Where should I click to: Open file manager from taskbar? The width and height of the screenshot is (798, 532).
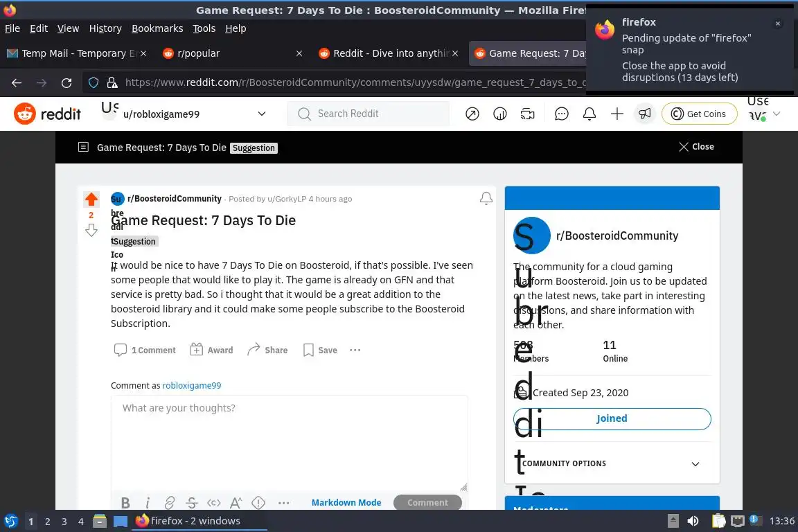click(100, 521)
